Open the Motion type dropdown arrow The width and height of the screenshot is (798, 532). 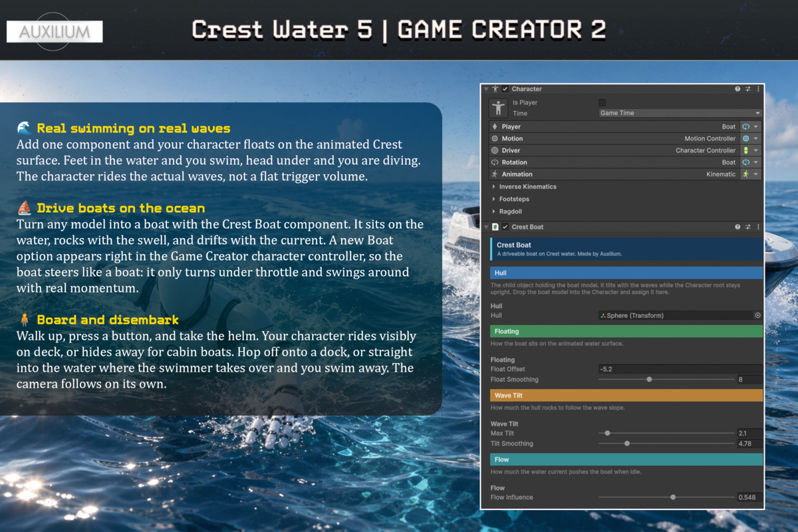(x=756, y=138)
